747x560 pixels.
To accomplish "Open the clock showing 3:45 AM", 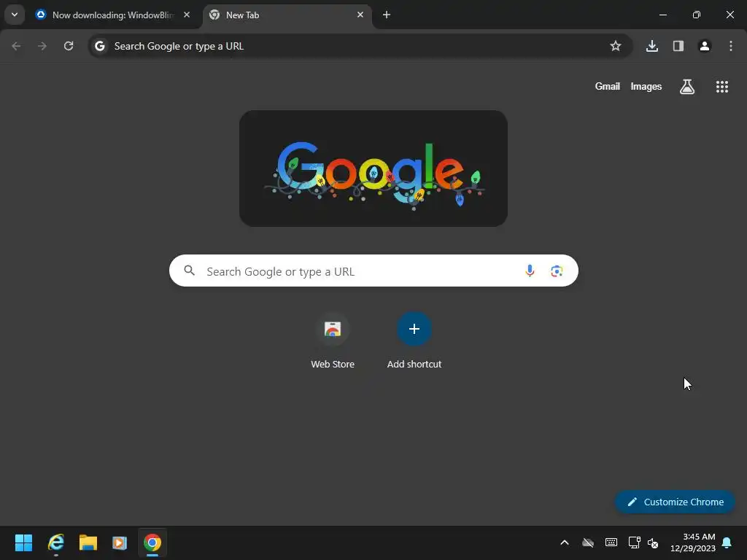I will [x=693, y=542].
